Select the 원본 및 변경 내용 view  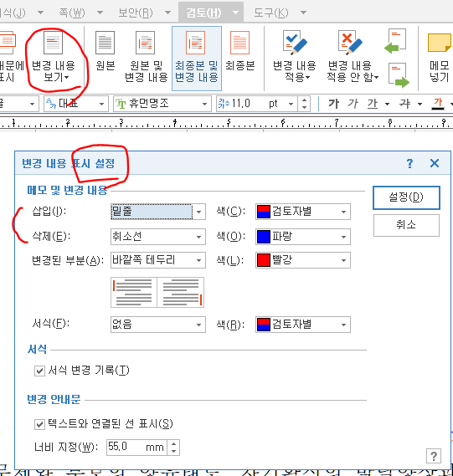146,57
